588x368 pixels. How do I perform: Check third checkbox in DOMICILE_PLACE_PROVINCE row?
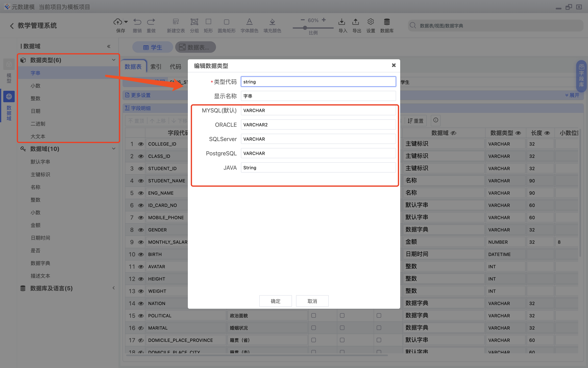[379, 340]
